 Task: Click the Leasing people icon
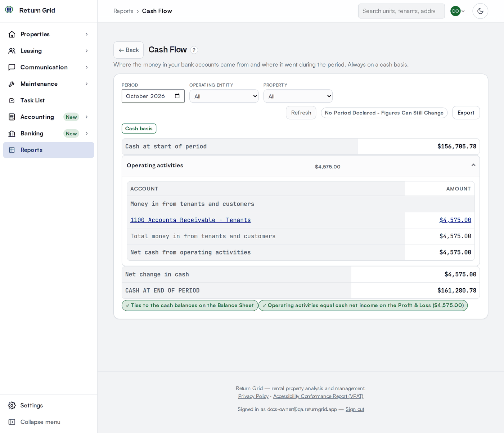(x=12, y=51)
